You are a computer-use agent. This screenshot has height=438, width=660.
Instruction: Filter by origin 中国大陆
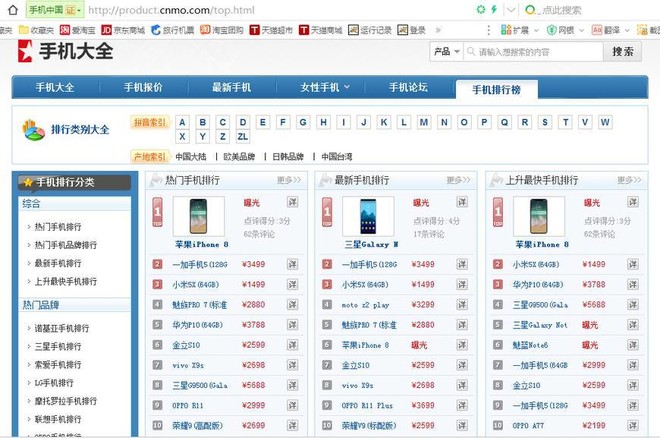191,157
